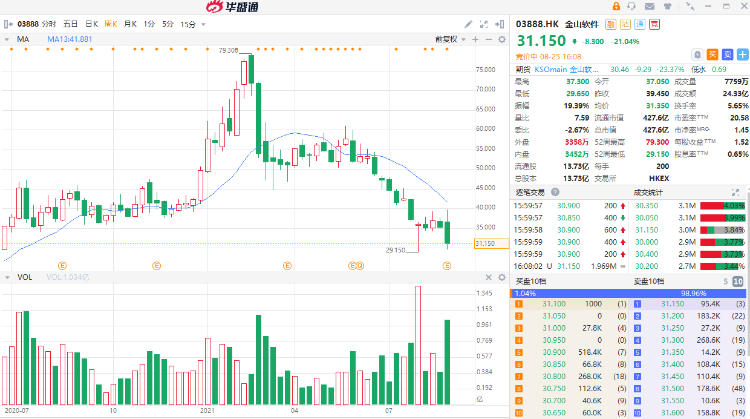Zoom in chart with plus icon
The height and width of the screenshot is (419, 750).
coord(475,39)
